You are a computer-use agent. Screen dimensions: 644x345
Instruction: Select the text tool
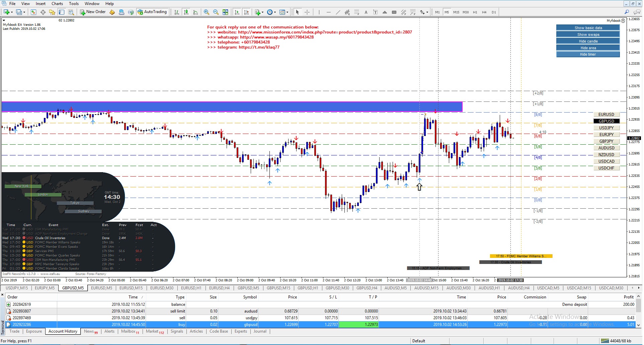366,12
